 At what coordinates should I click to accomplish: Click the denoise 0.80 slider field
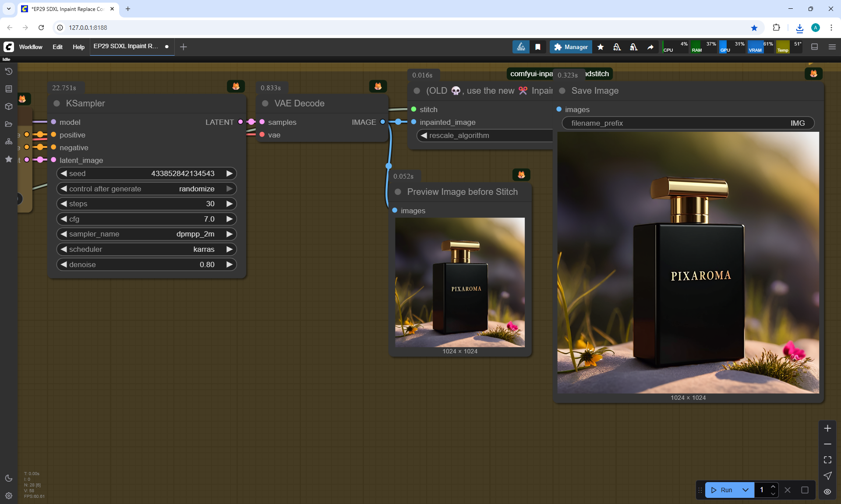click(x=147, y=264)
